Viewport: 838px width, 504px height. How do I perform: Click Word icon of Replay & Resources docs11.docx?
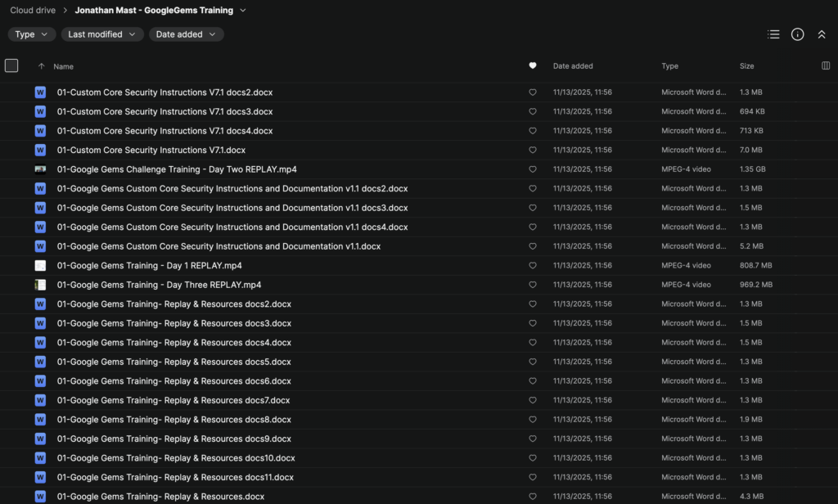(x=40, y=478)
